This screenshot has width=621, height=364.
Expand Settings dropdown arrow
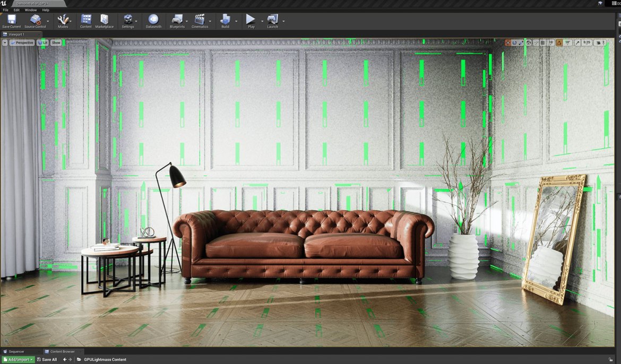[136, 21]
